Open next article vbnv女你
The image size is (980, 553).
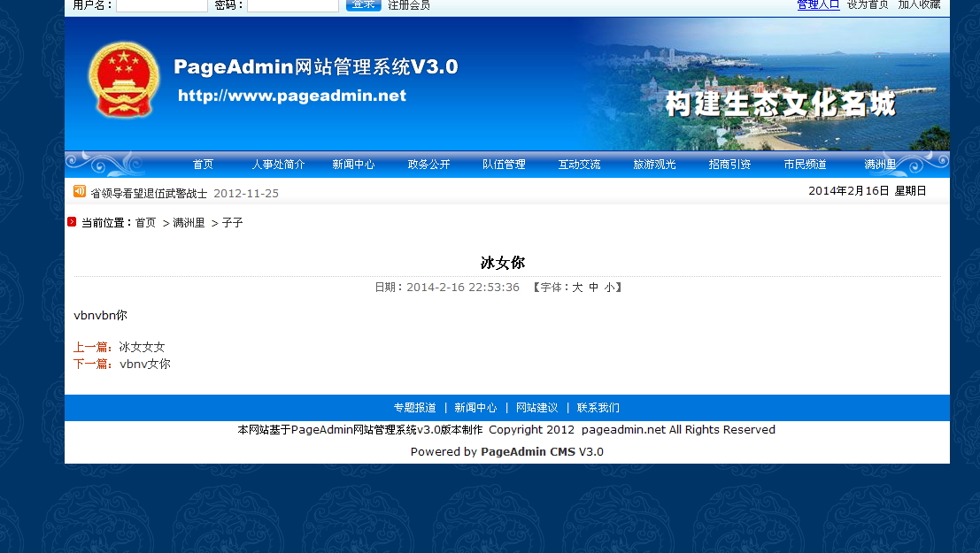pos(145,364)
